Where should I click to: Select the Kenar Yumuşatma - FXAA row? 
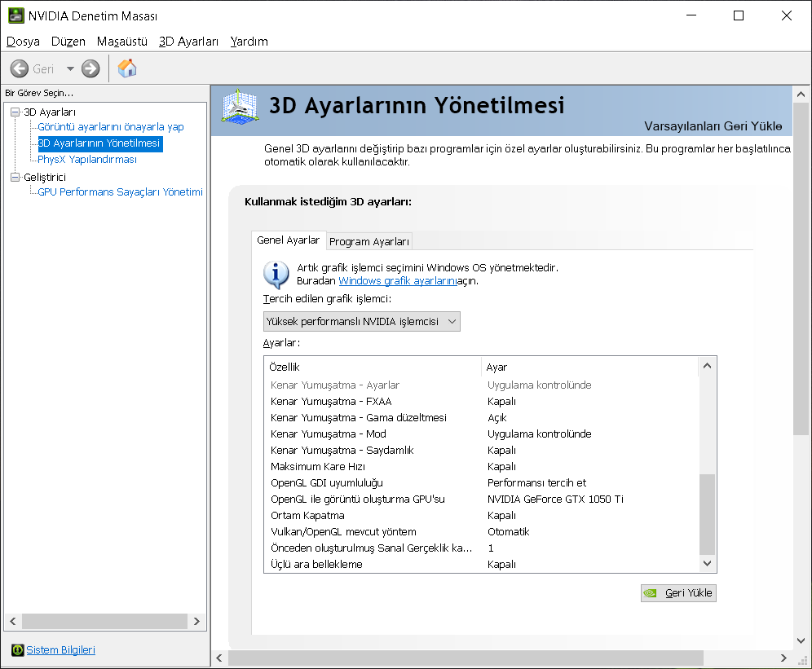[x=482, y=401]
